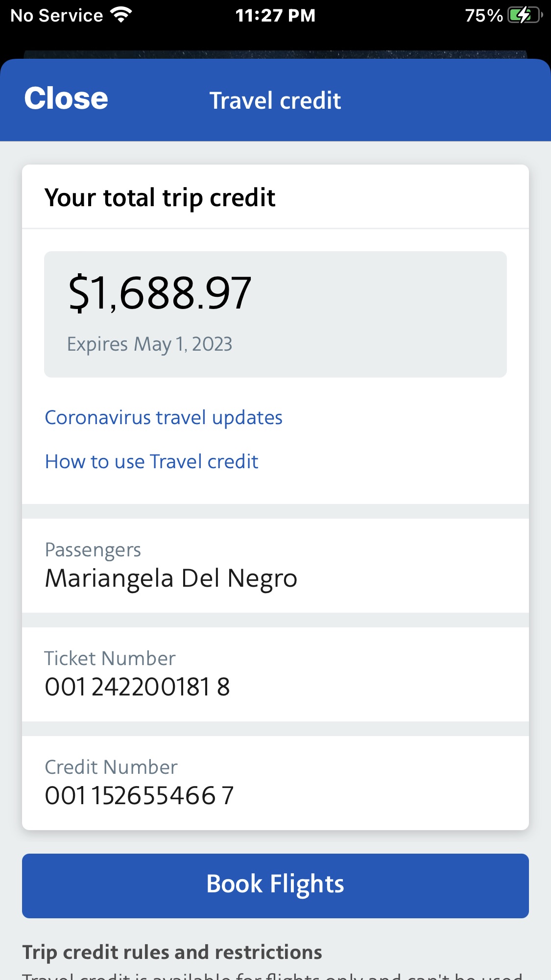Tap Trip credit rules and restrictions heading
Viewport: 551px width, 980px height.
[172, 953]
